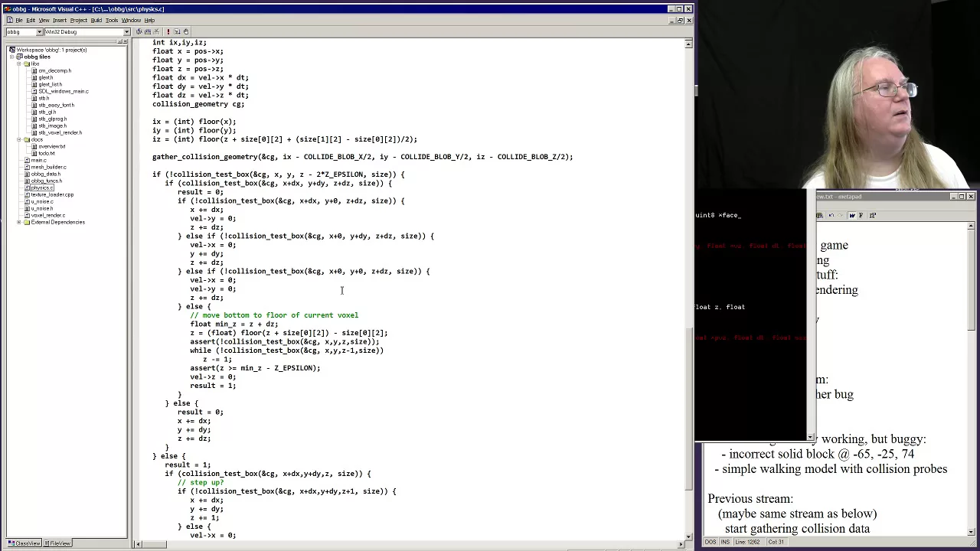
Task: Open the Help menu
Action: [x=149, y=20]
